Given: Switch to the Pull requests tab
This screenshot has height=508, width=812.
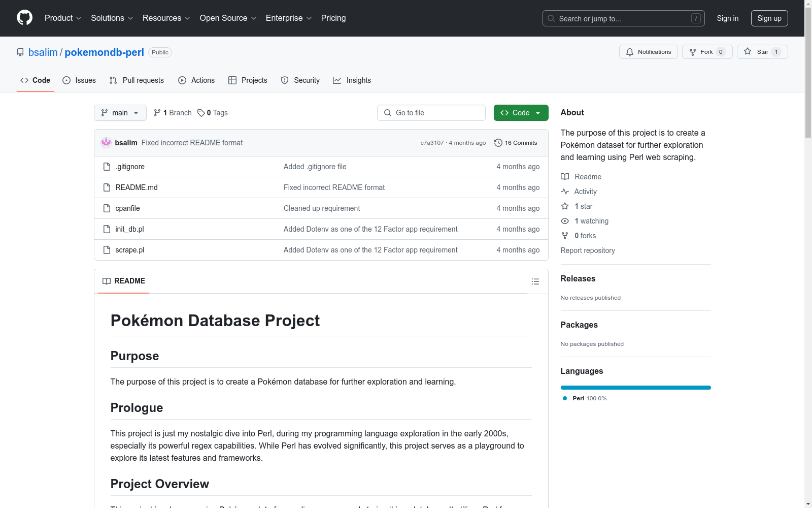Looking at the screenshot, I should 137,80.
